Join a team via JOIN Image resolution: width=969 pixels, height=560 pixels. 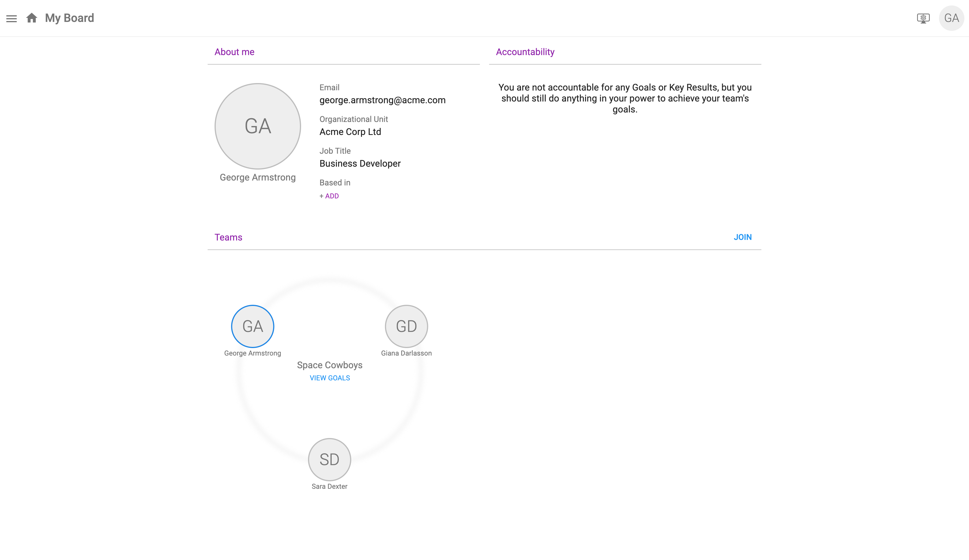pyautogui.click(x=743, y=237)
